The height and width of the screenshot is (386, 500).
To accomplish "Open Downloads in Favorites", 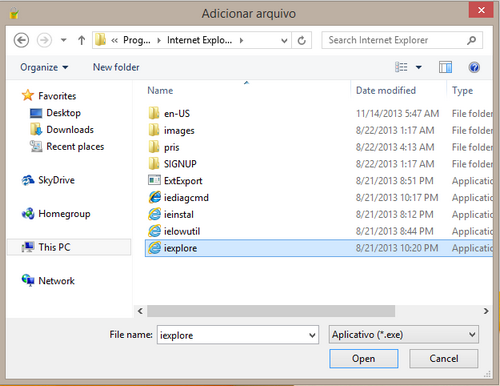I will 70,130.
